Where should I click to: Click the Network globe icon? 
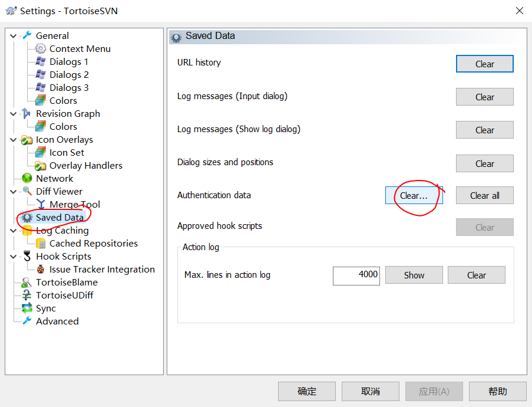tap(27, 178)
